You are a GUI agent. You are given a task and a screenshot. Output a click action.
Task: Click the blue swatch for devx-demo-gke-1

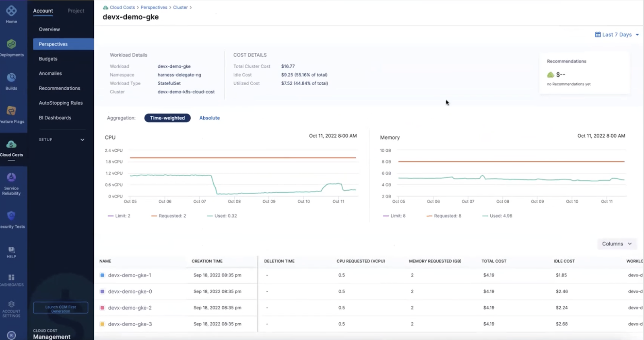point(102,275)
